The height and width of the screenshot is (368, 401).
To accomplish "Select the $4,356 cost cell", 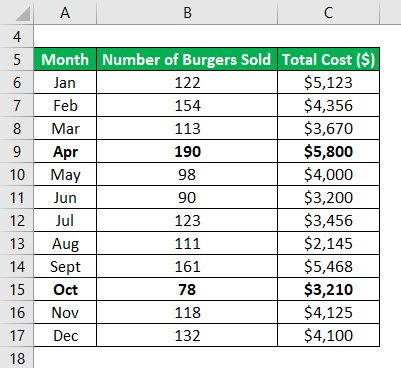I will pos(328,105).
